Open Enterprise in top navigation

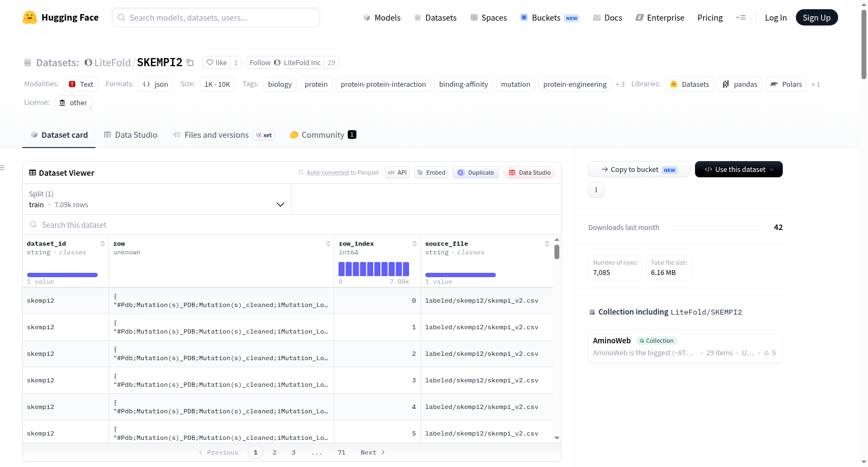[660, 17]
